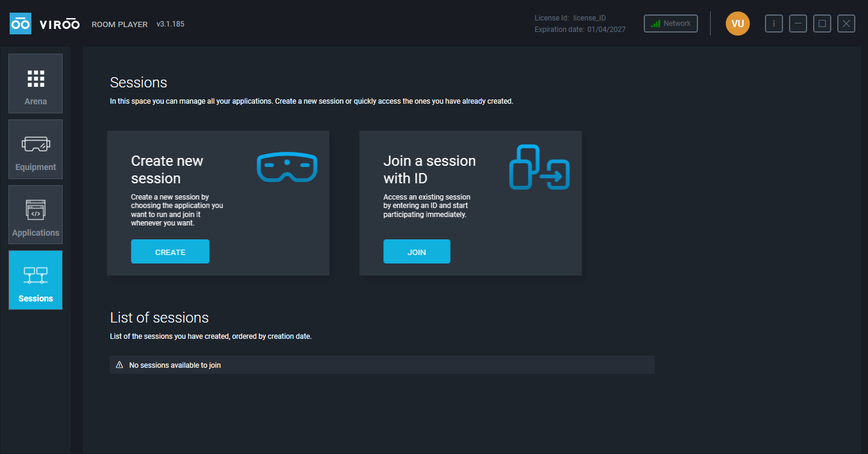Open the info button in title bar

774,24
